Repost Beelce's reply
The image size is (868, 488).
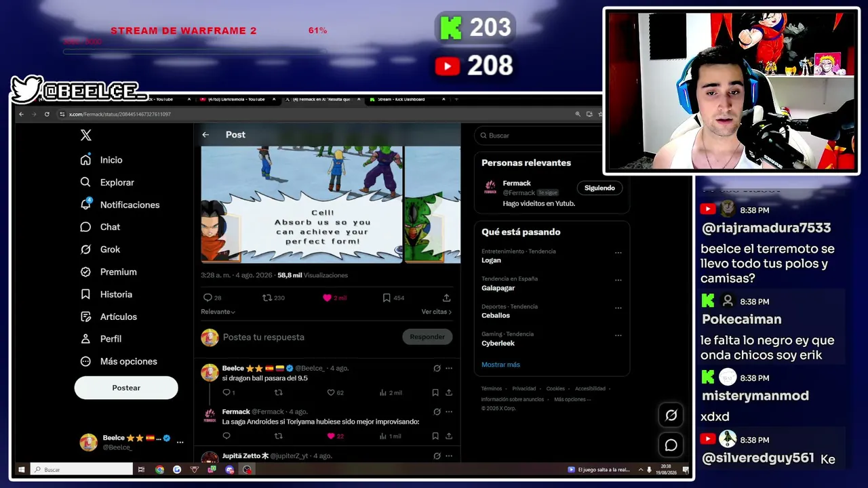click(x=278, y=392)
